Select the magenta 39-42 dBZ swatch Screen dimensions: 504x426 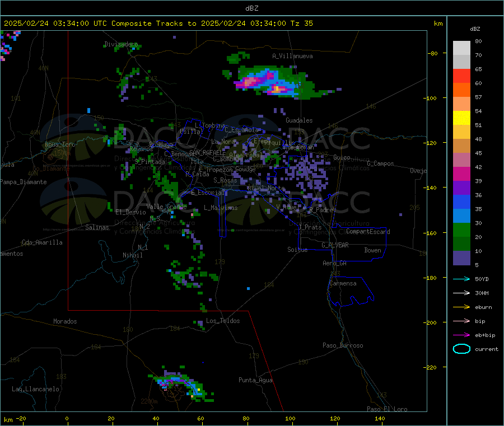[x=461, y=174]
